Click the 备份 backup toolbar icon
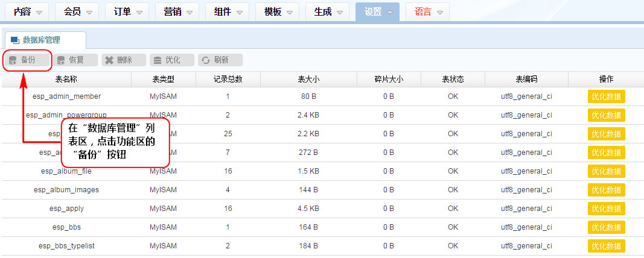 tap(13, 60)
